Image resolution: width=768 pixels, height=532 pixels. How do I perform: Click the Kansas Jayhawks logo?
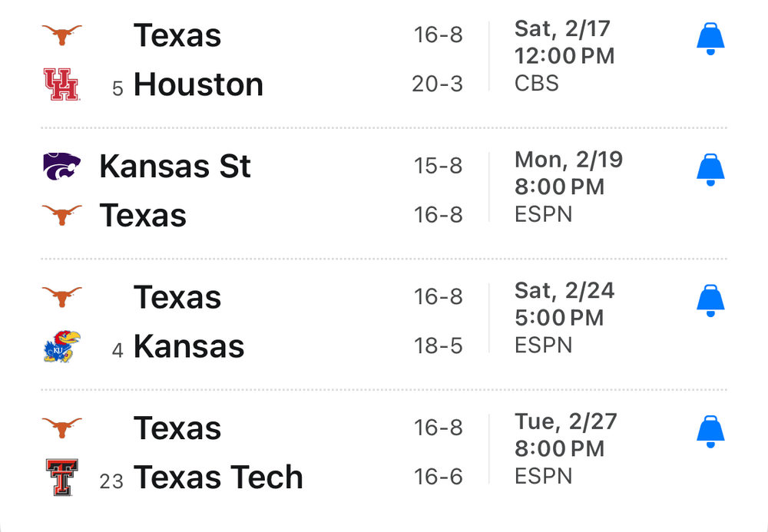pyautogui.click(x=61, y=346)
